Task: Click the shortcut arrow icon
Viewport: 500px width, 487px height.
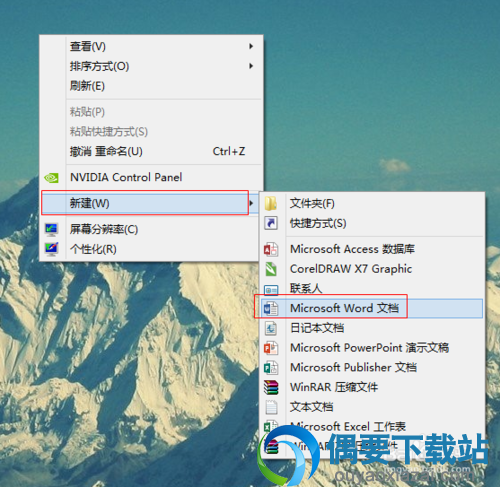Action: (x=271, y=223)
